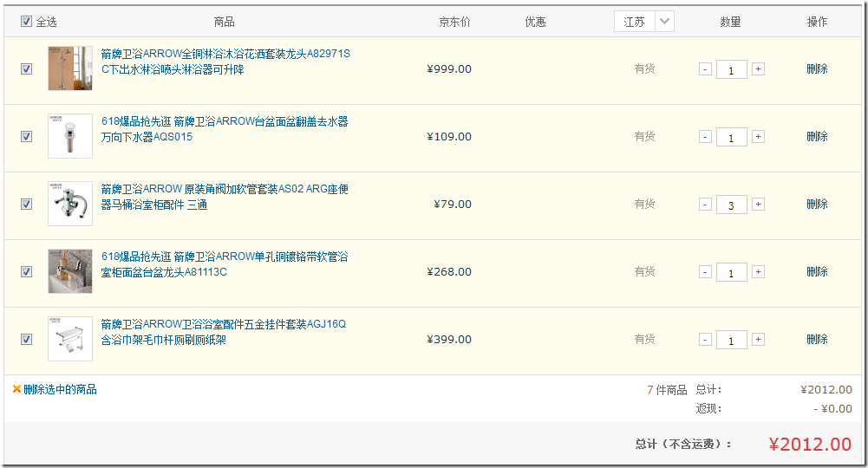Screen dimensions: 868x468
Task: Click quantity field of the ¥268.00 item
Action: pos(731,272)
